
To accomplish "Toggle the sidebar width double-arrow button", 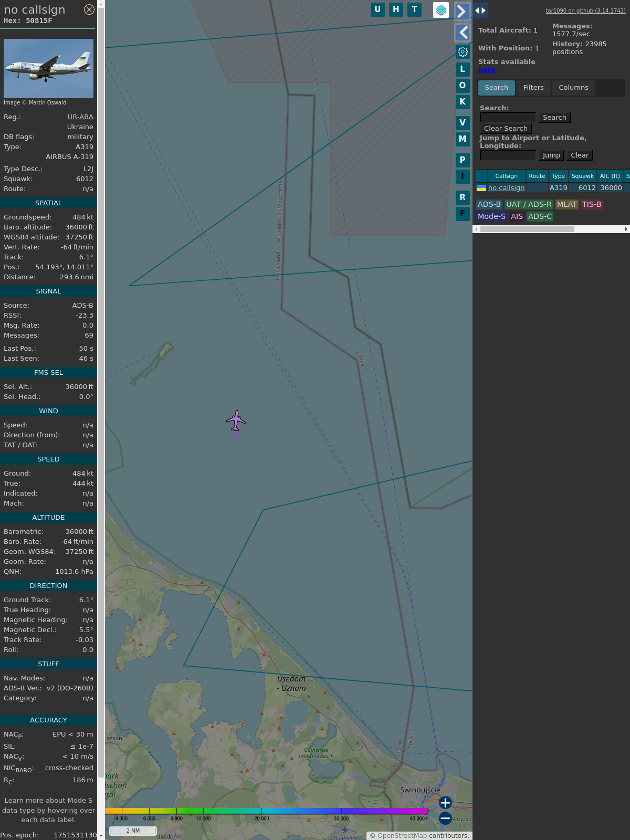I will (480, 10).
